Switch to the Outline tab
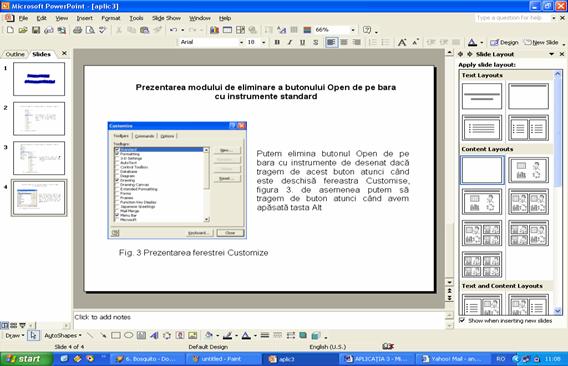 (x=15, y=54)
